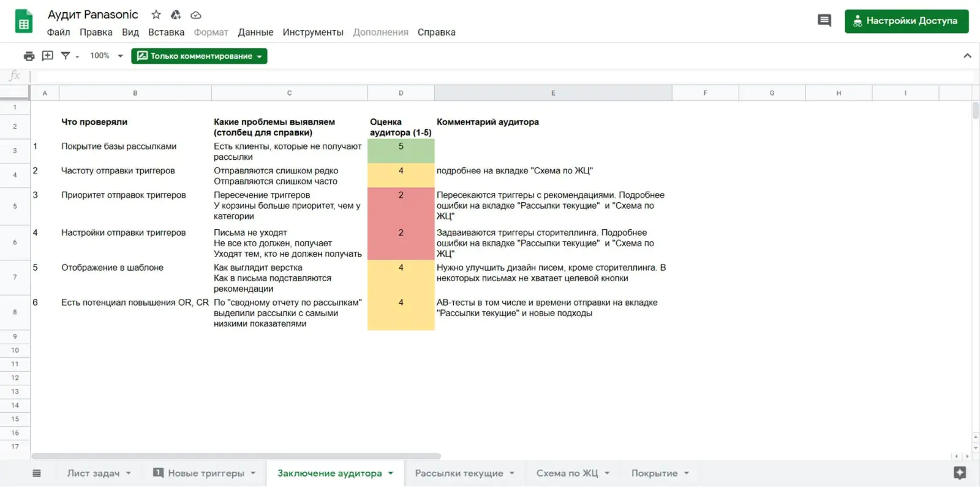
Task: Open the Формат menu
Action: point(211,32)
